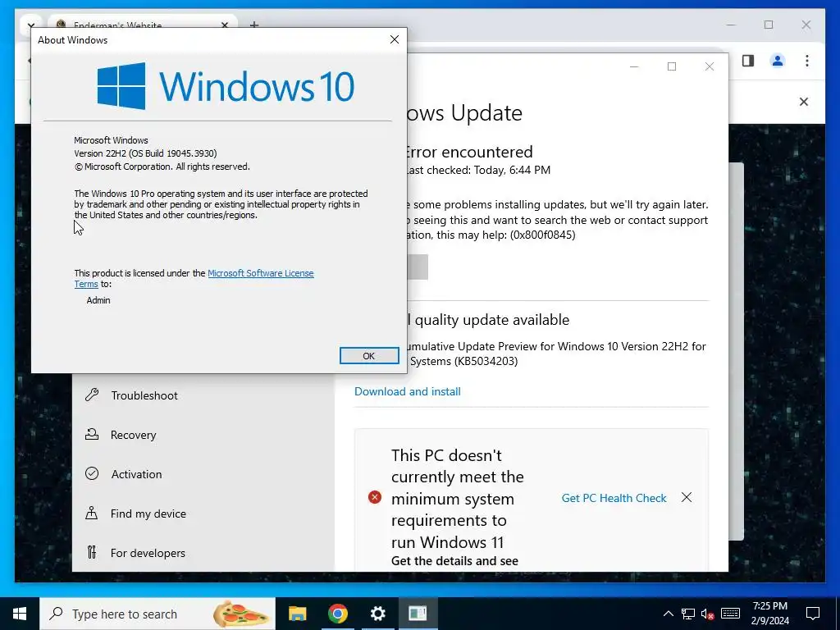
Task: Select Activation in Settings sidebar
Action: coord(136,474)
